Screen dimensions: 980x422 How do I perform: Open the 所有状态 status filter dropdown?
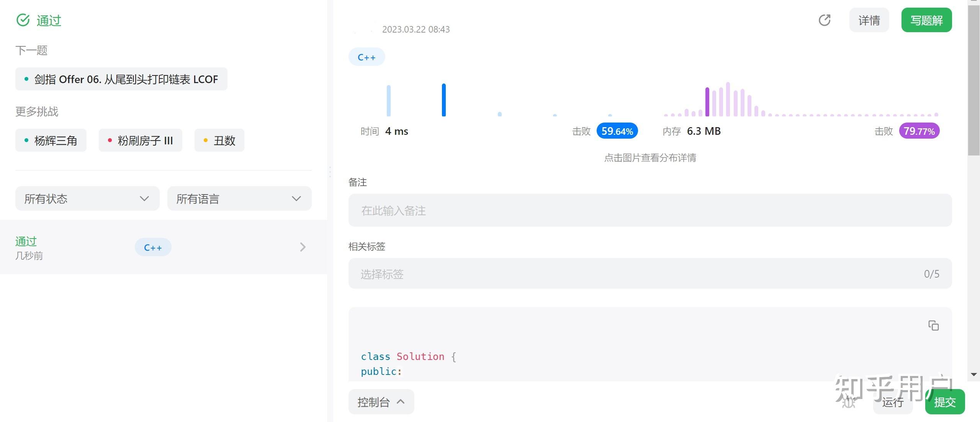(87, 198)
